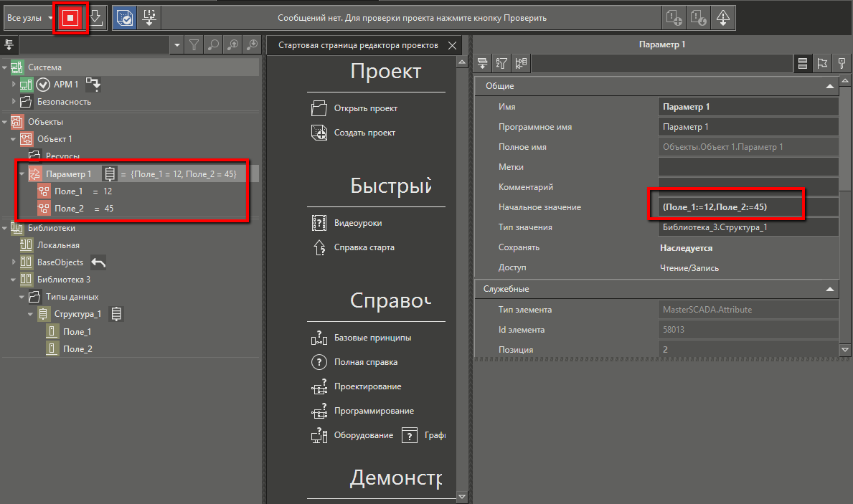Screen dimensions: 853x504
Task: Click the filter funnel icon in tree panel
Action: (x=194, y=45)
